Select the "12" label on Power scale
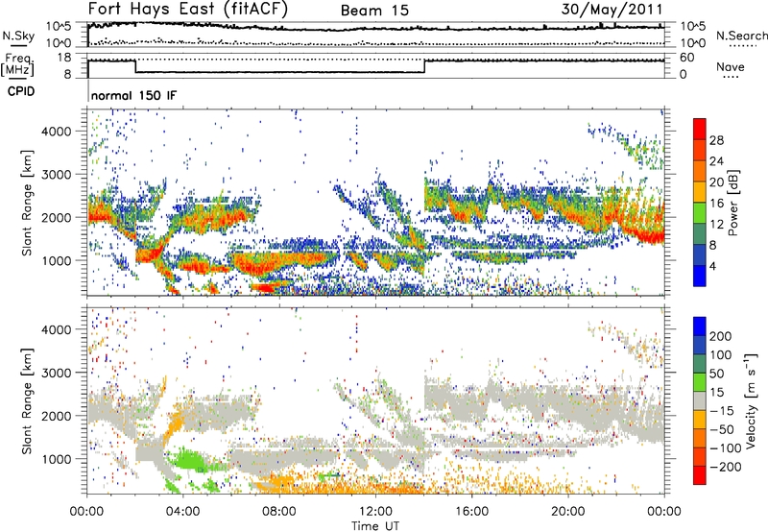 pyautogui.click(x=716, y=225)
